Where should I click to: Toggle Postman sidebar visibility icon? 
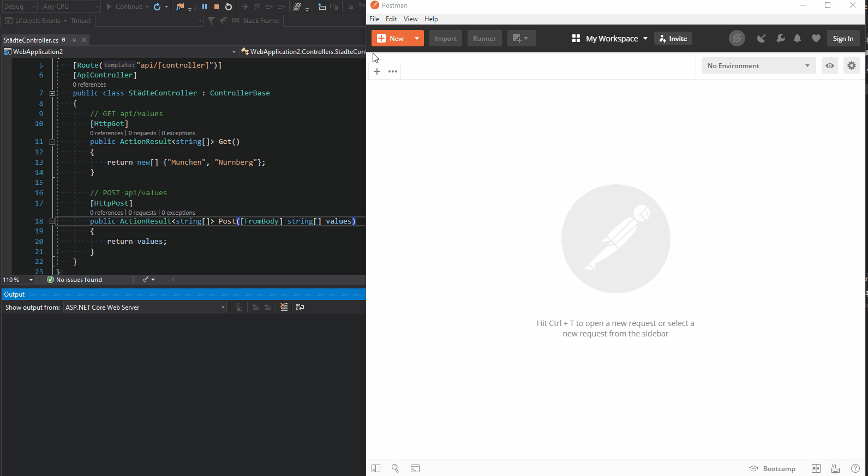(x=376, y=468)
